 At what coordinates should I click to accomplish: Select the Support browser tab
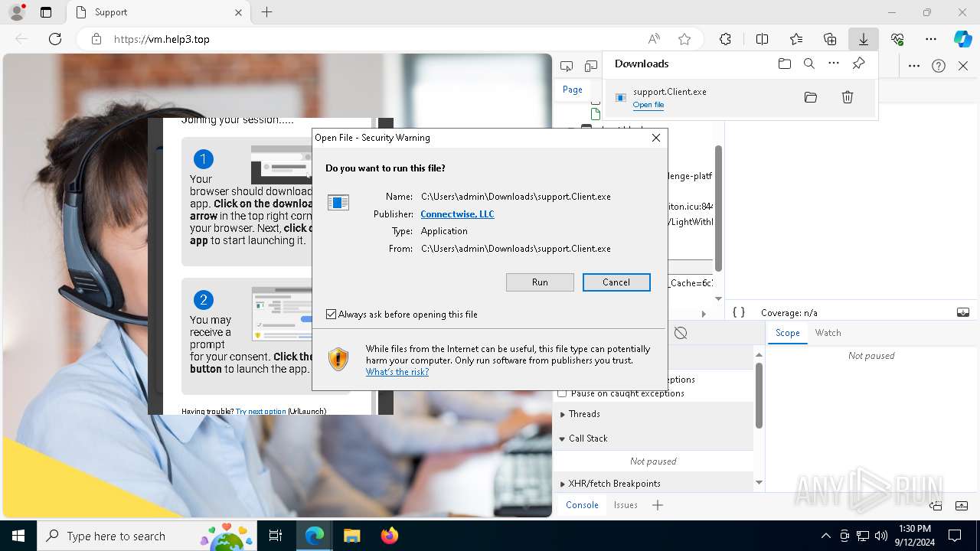(158, 12)
